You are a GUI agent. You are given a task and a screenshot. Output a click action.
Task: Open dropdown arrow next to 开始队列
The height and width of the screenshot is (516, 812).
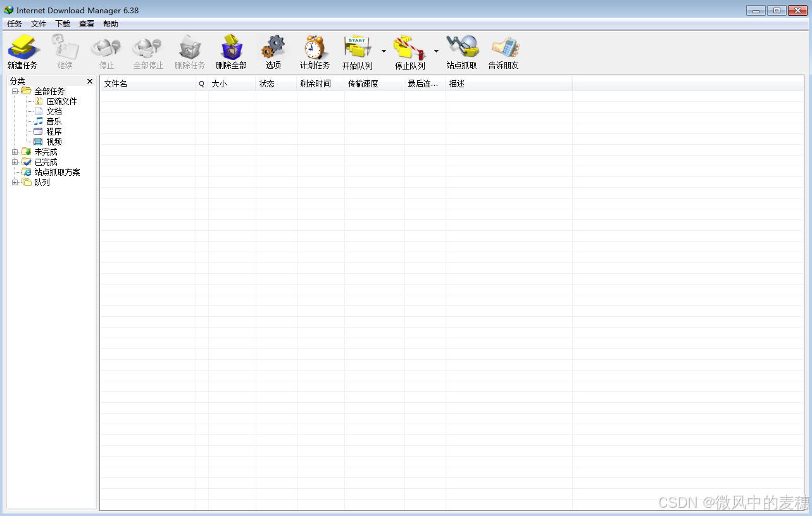384,51
